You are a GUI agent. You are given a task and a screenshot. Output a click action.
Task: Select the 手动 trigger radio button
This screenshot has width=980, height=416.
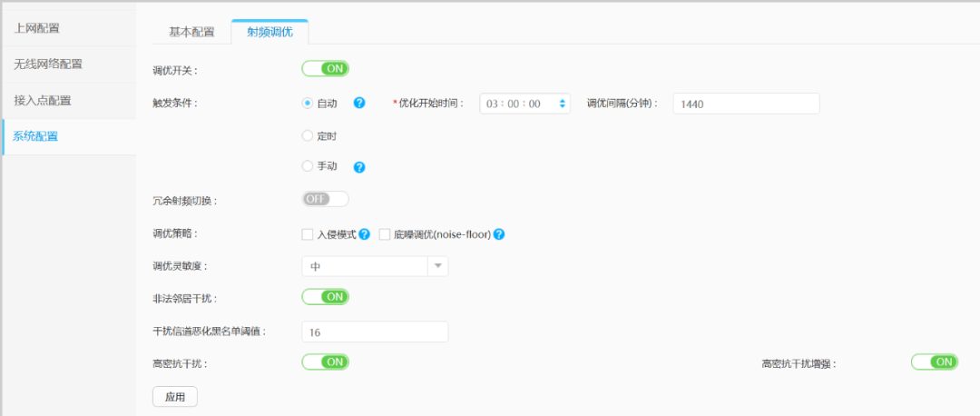pyautogui.click(x=308, y=166)
